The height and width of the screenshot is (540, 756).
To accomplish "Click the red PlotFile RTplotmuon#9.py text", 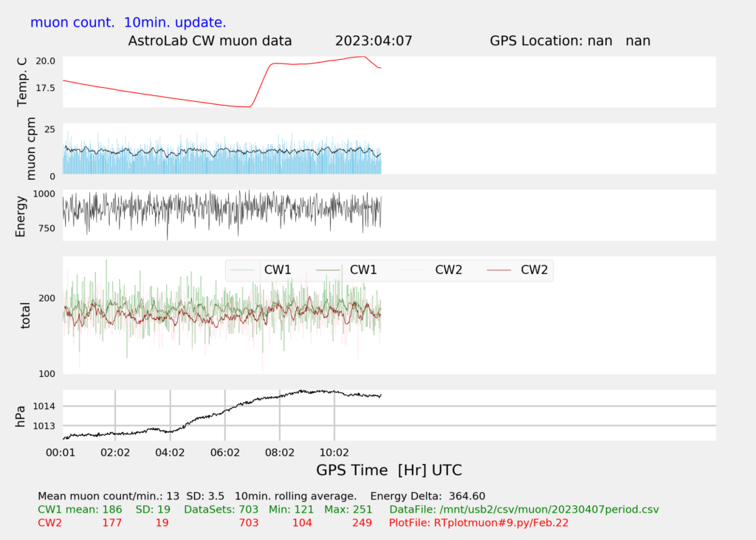I will [x=478, y=523].
